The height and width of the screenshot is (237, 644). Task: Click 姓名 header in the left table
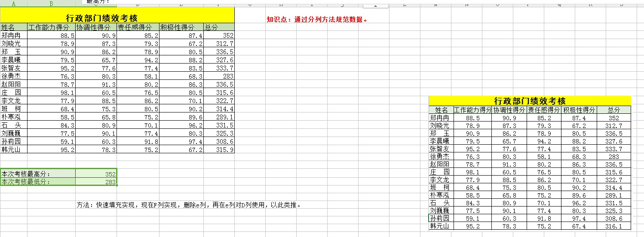13,27
